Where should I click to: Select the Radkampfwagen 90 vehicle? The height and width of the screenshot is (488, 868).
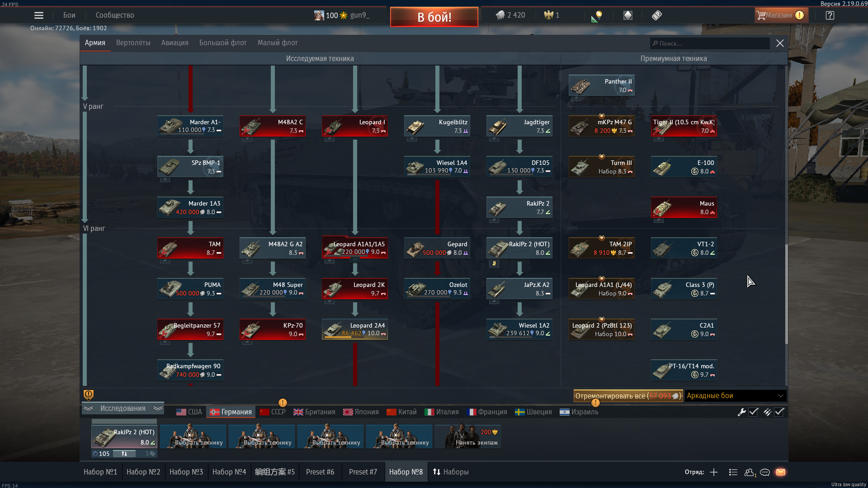190,370
